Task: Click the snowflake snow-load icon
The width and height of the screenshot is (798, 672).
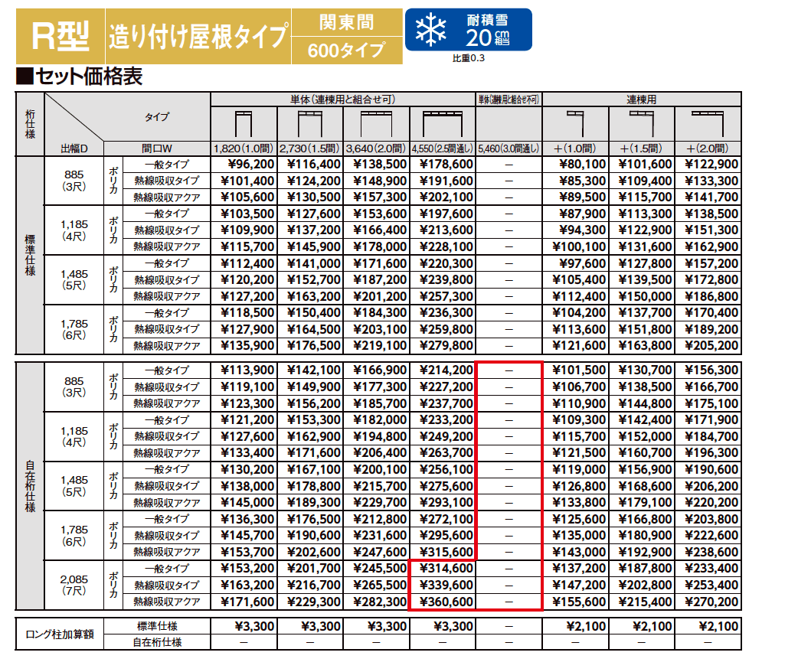Action: pos(429,28)
